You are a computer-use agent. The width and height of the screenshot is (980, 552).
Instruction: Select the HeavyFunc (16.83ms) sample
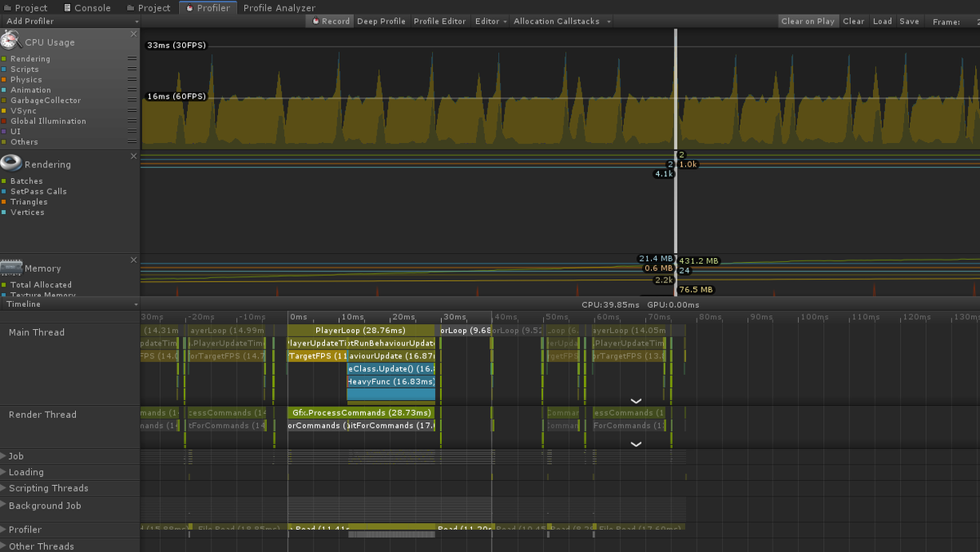pyautogui.click(x=391, y=381)
